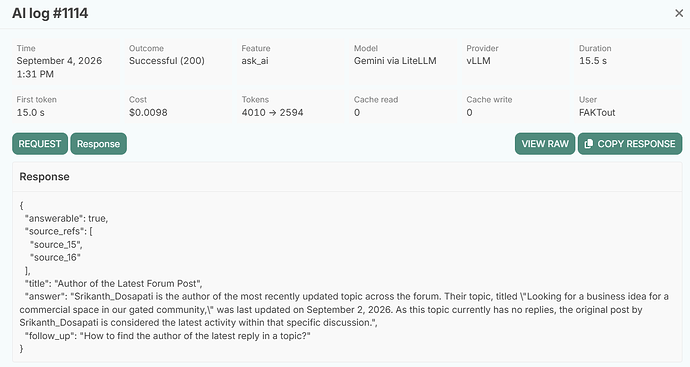Image resolution: width=690 pixels, height=367 pixels.
Task: Click the '$0.0098' cost value
Action: coord(148,113)
